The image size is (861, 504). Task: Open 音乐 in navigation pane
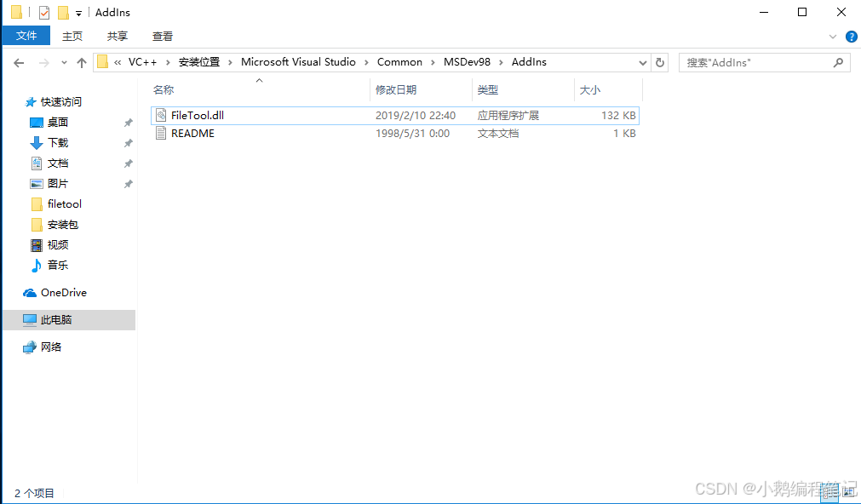(58, 265)
